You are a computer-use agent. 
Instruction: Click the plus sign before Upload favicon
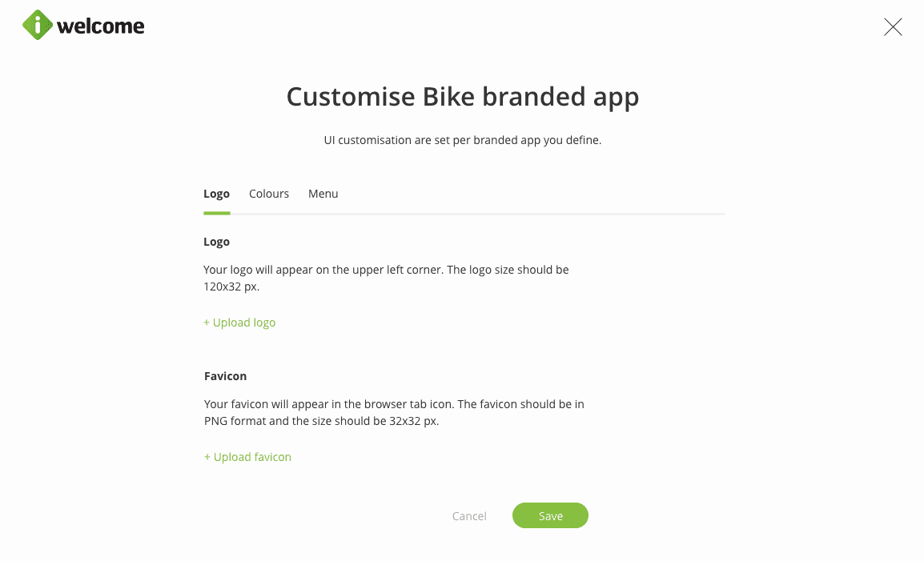pyautogui.click(x=207, y=457)
